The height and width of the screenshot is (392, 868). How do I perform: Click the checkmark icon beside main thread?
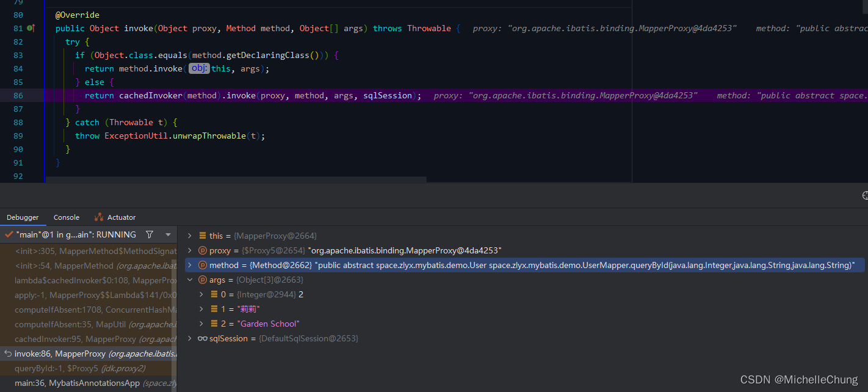pyautogui.click(x=9, y=234)
